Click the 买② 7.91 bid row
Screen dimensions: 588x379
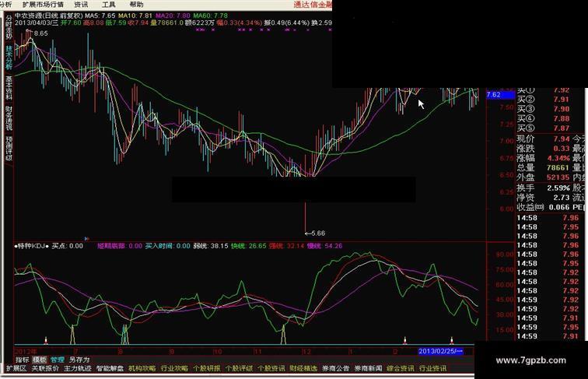[x=543, y=100]
